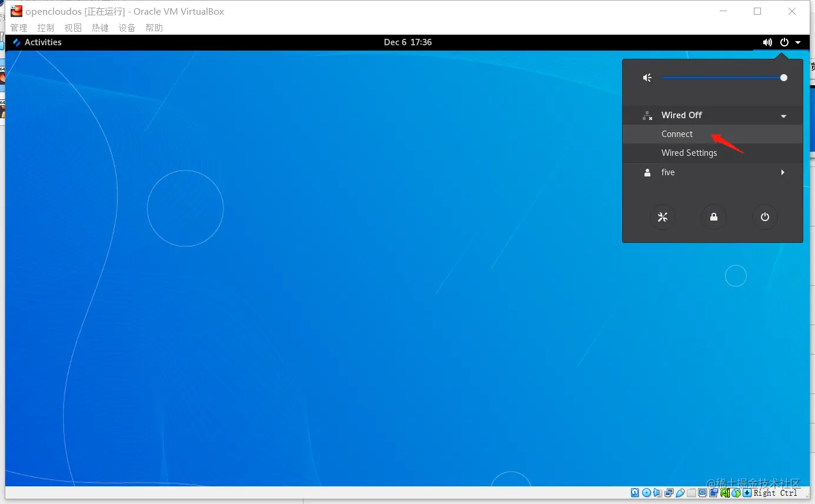This screenshot has height=504, width=815.
Task: Maximize the opencloudos VirtualBox window
Action: pos(757,11)
